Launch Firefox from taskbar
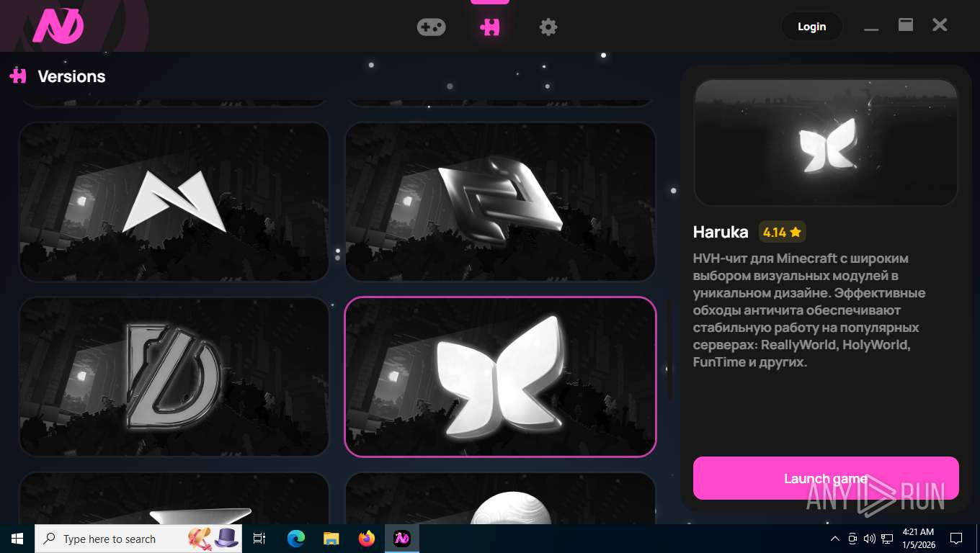980x553 pixels. pos(367,539)
